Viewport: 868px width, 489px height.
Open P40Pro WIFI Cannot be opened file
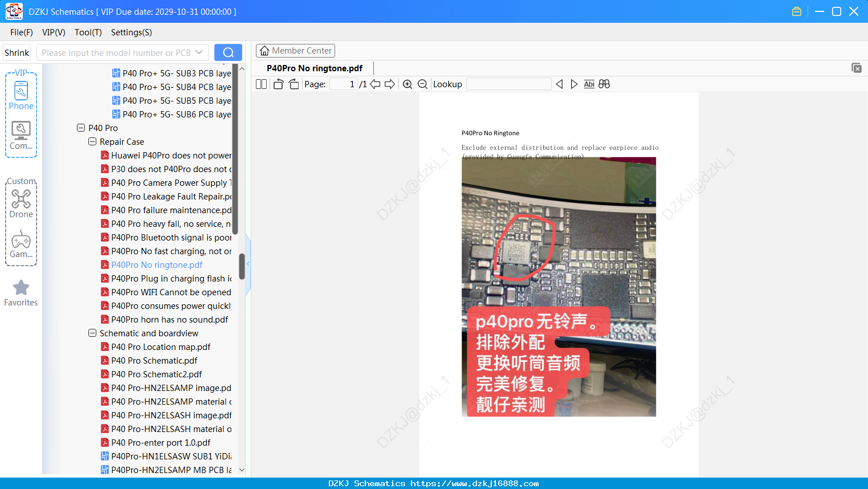tap(171, 292)
